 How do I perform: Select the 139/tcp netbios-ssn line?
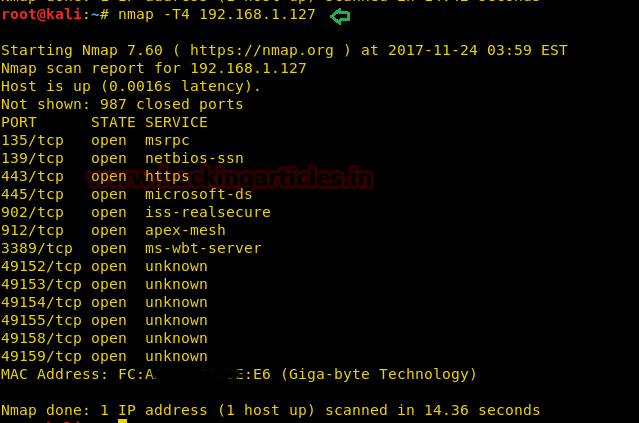click(x=122, y=159)
